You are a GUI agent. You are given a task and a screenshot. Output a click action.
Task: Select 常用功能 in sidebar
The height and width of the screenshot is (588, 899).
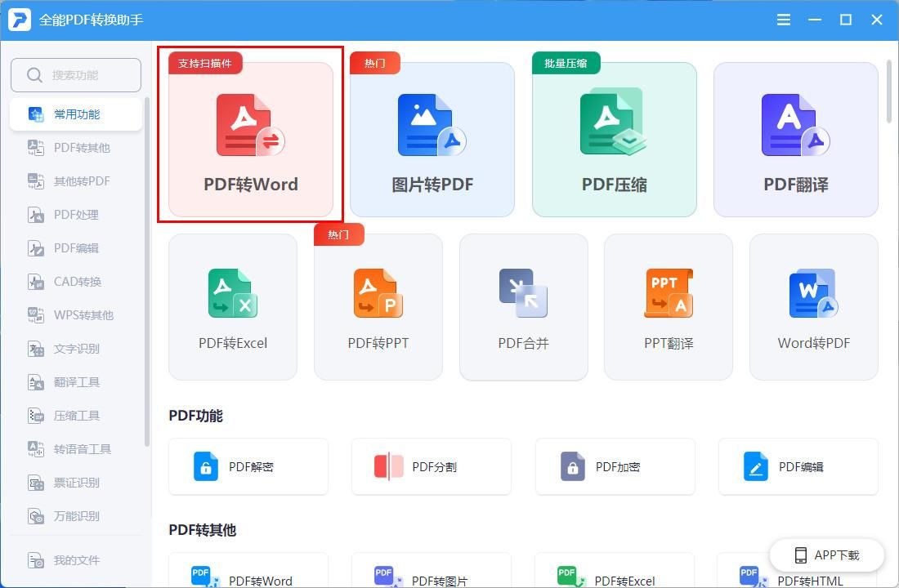tap(76, 114)
